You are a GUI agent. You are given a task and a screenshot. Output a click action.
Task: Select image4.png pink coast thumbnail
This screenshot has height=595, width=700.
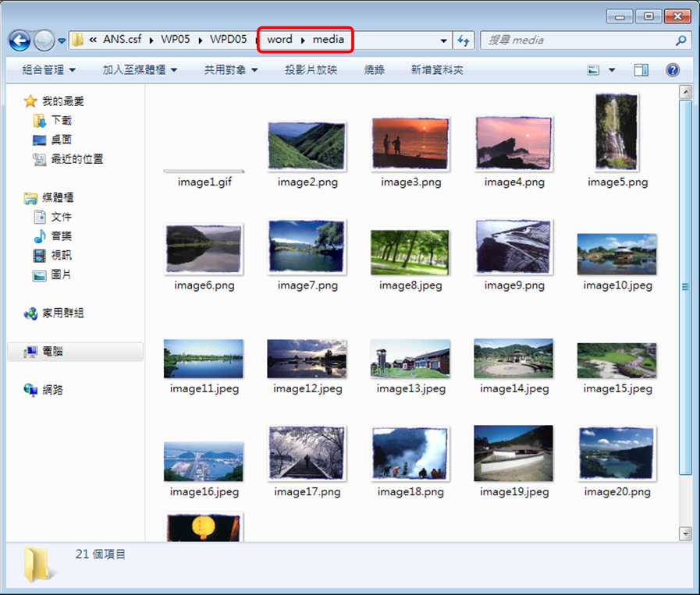513,143
